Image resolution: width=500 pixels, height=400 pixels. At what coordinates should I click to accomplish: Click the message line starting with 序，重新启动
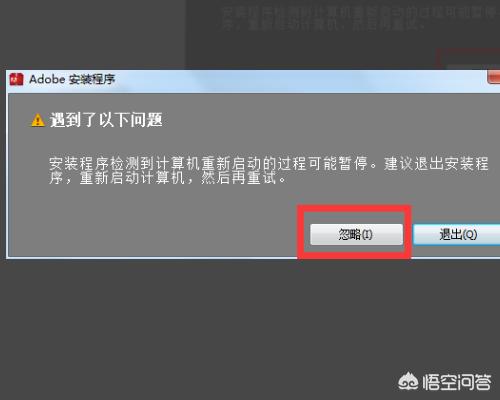(168, 177)
